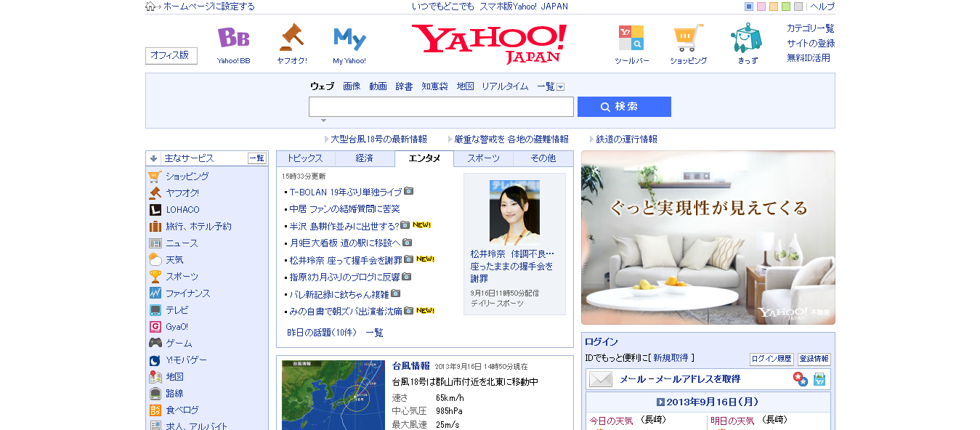Switch to the その他 news tab

(543, 158)
